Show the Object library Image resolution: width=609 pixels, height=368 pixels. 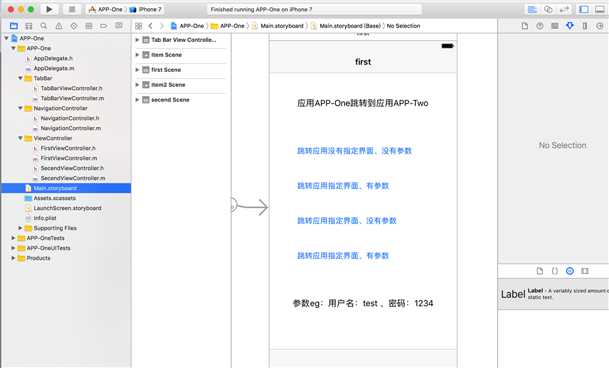[x=570, y=271]
